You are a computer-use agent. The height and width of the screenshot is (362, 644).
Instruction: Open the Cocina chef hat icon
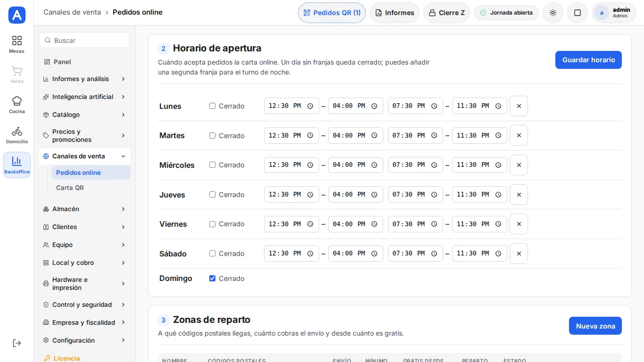(17, 105)
